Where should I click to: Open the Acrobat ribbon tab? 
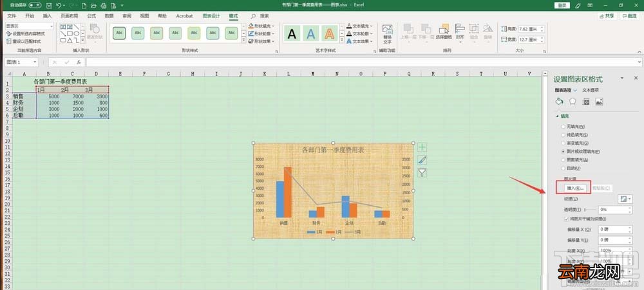pos(184,16)
